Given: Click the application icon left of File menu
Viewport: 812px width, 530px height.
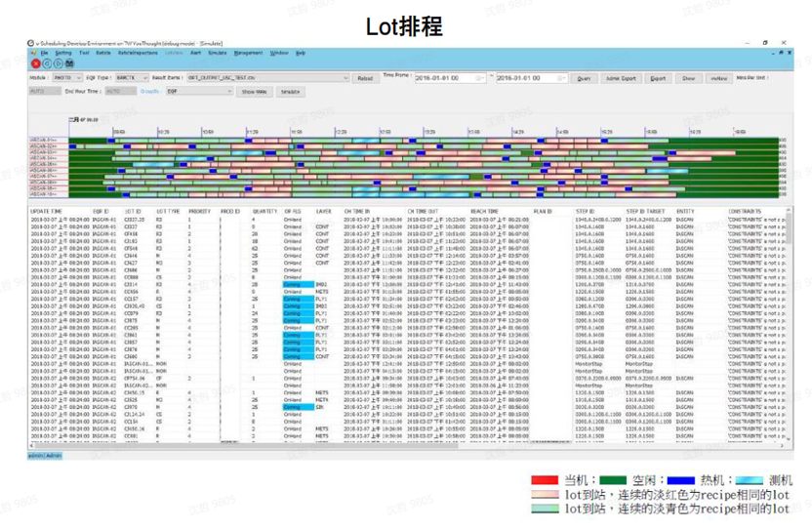Looking at the screenshot, I should tap(33, 53).
